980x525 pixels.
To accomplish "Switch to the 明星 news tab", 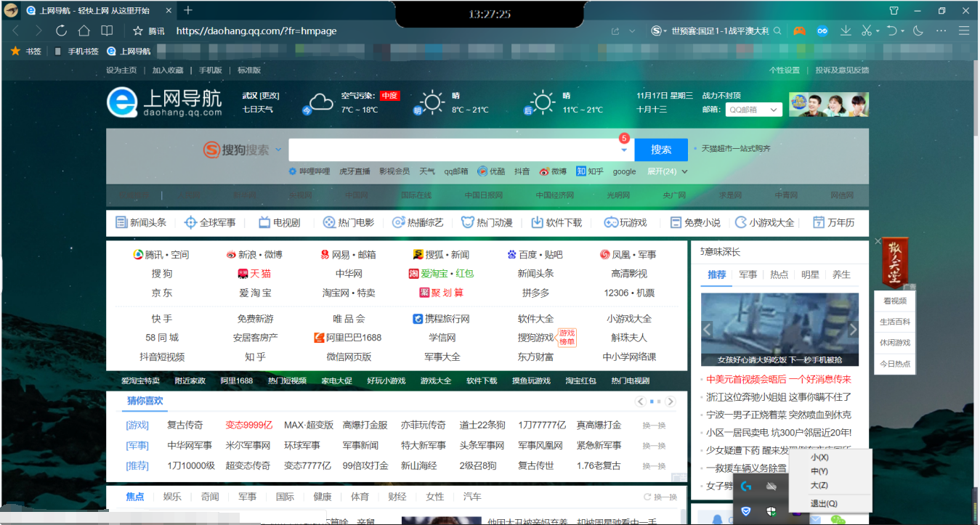I will click(811, 274).
